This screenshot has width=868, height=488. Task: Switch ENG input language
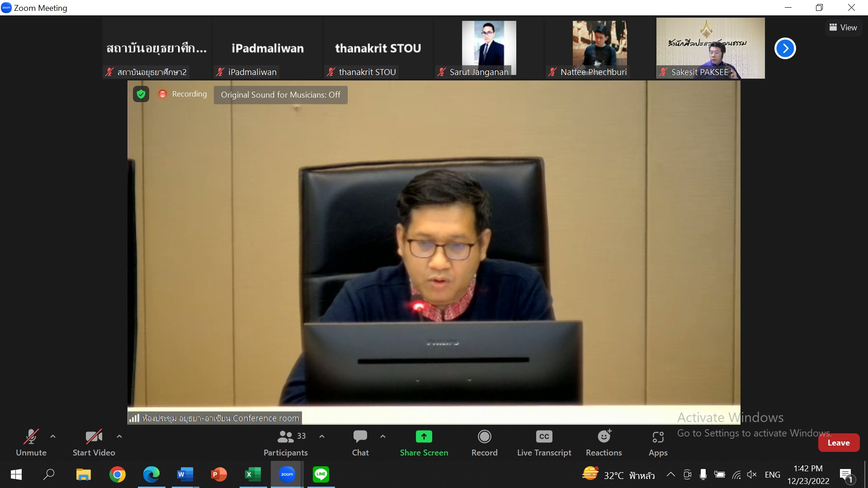773,474
